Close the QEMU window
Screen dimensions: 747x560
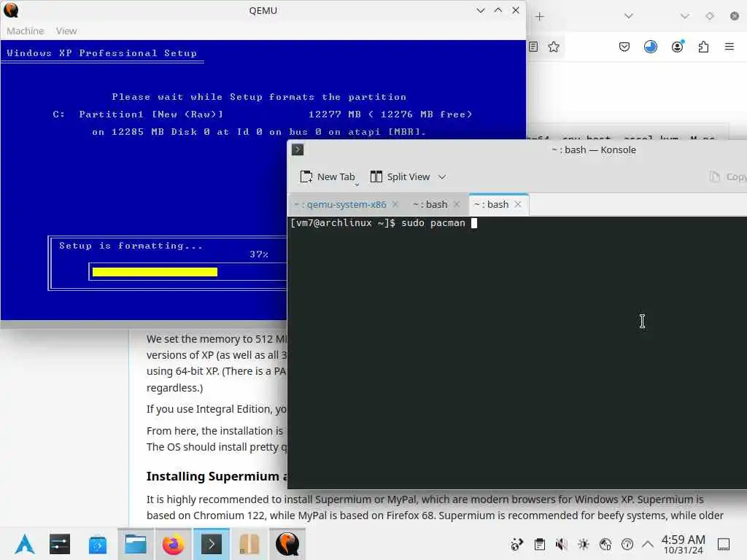tap(516, 10)
